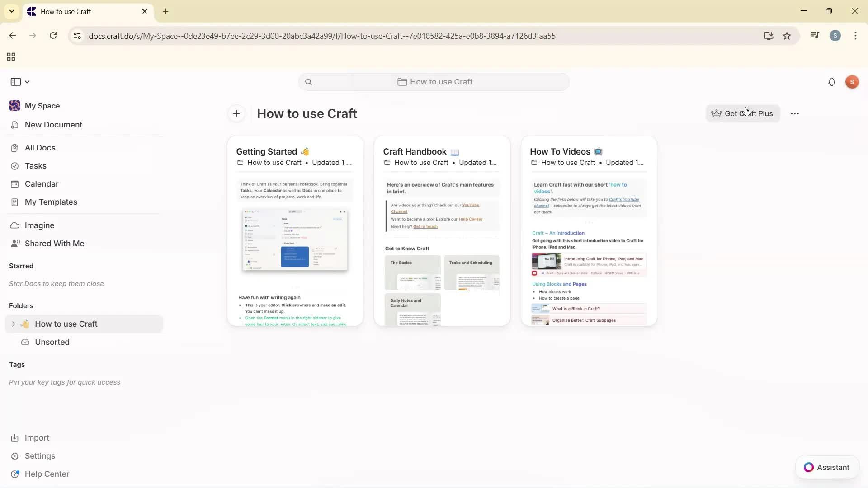Click the profile avatar
The height and width of the screenshot is (488, 868).
[852, 82]
